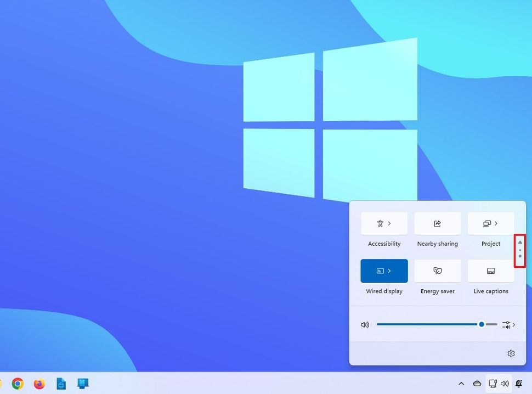
Task: Open the notification bell in the system tray
Action: coord(518,384)
